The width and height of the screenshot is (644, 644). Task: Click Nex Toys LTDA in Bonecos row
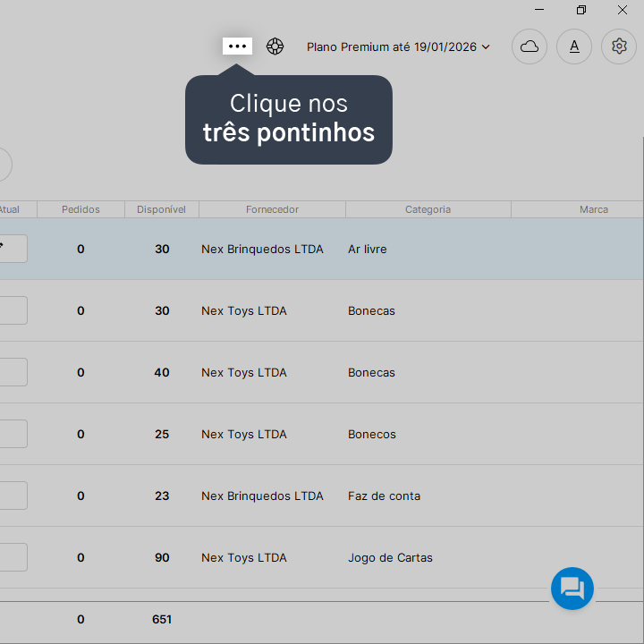point(244,434)
